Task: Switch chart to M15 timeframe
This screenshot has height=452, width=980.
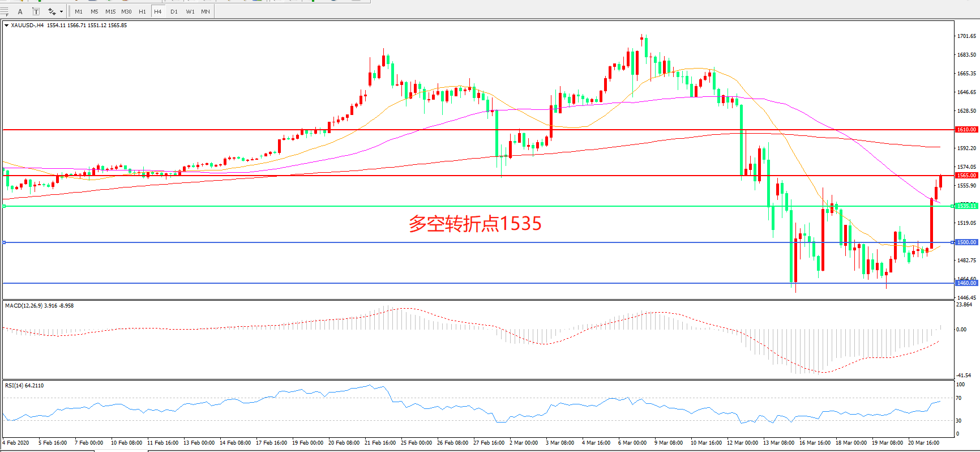Action: 110,11
